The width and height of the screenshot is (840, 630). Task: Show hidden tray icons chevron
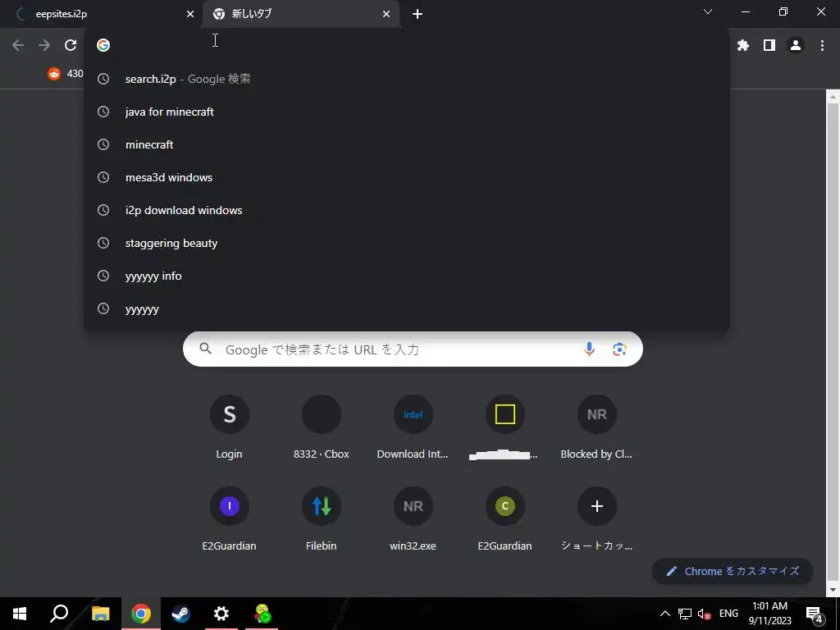[x=664, y=614]
